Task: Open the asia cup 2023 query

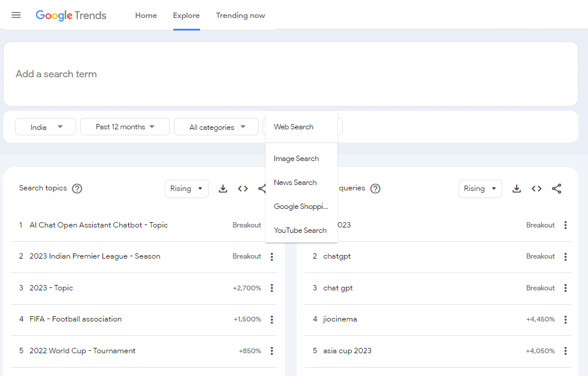Action: pos(347,351)
